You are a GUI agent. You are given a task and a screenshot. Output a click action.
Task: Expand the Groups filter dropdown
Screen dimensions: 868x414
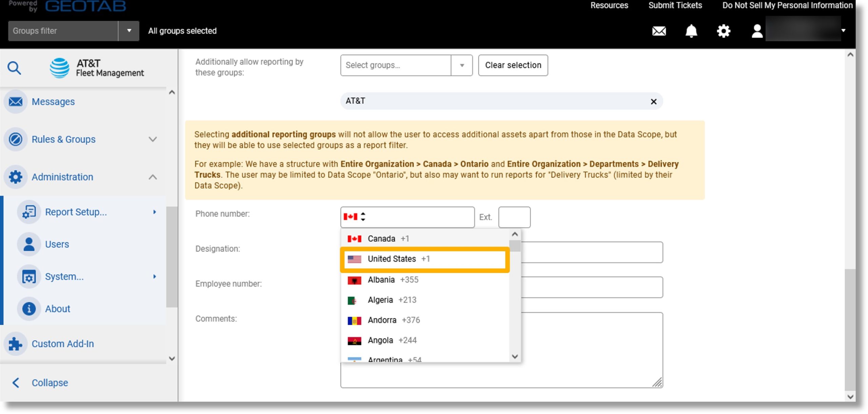(x=129, y=31)
